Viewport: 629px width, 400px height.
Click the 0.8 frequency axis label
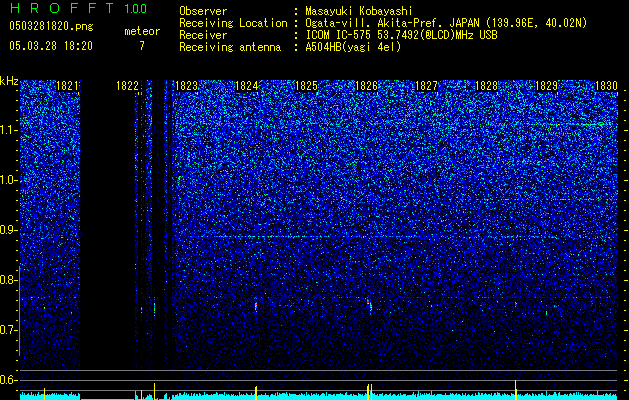pos(9,280)
